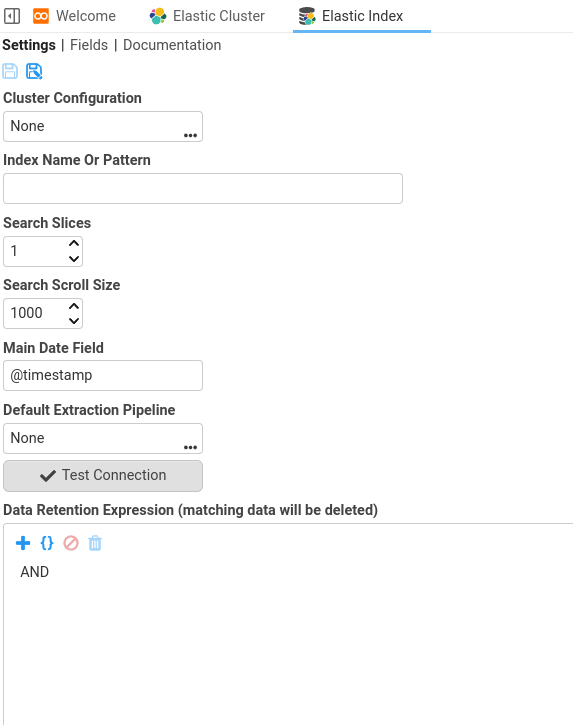Viewport: 573px width, 725px height.
Task: Open the Fields section
Action: [x=89, y=45]
